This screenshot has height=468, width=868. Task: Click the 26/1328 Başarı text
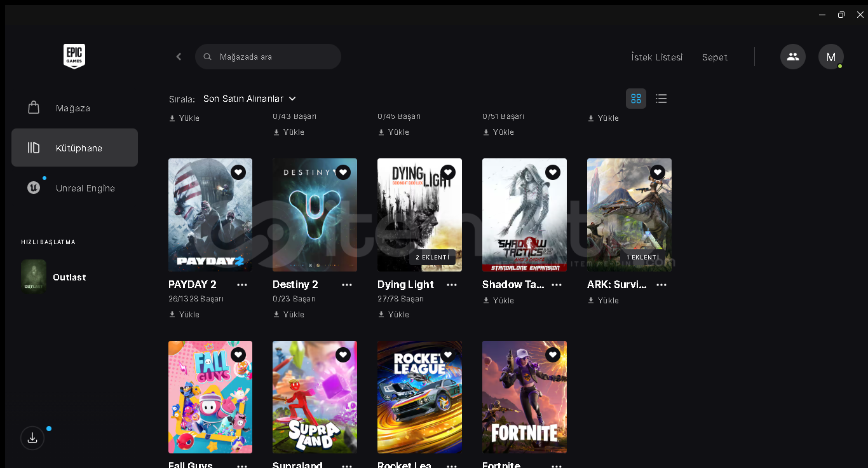click(196, 299)
